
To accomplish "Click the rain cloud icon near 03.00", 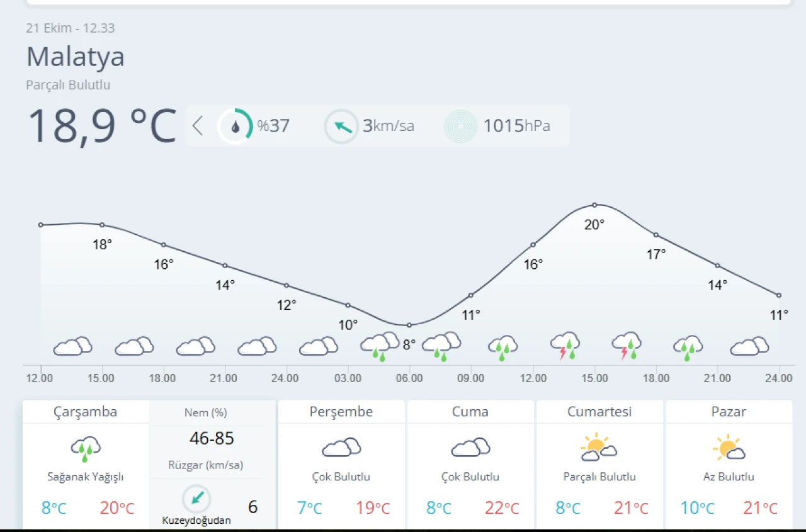I will pos(379,346).
